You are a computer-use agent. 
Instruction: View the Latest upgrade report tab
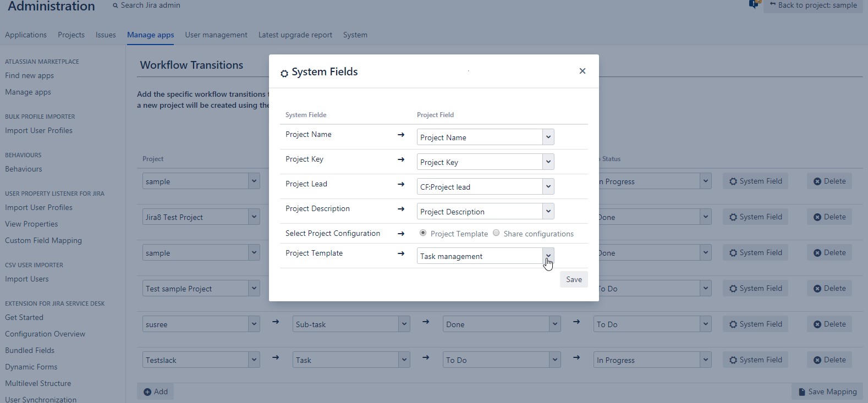pyautogui.click(x=295, y=35)
